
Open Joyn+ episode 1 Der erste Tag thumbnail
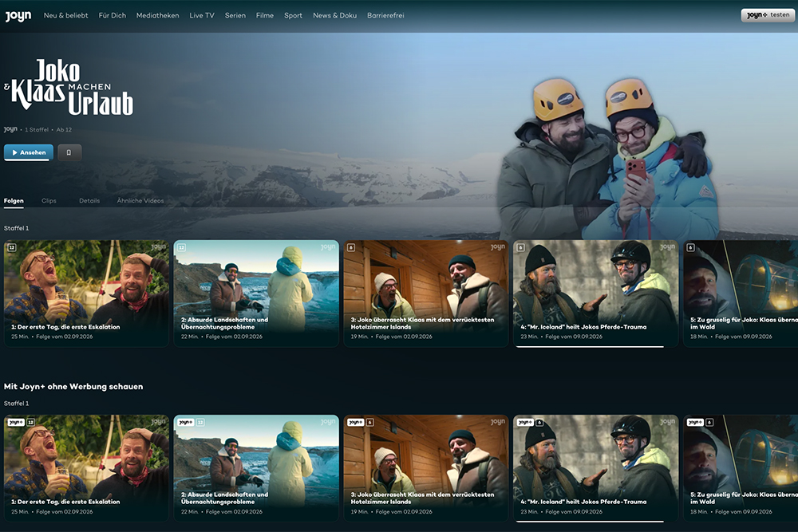click(86, 468)
